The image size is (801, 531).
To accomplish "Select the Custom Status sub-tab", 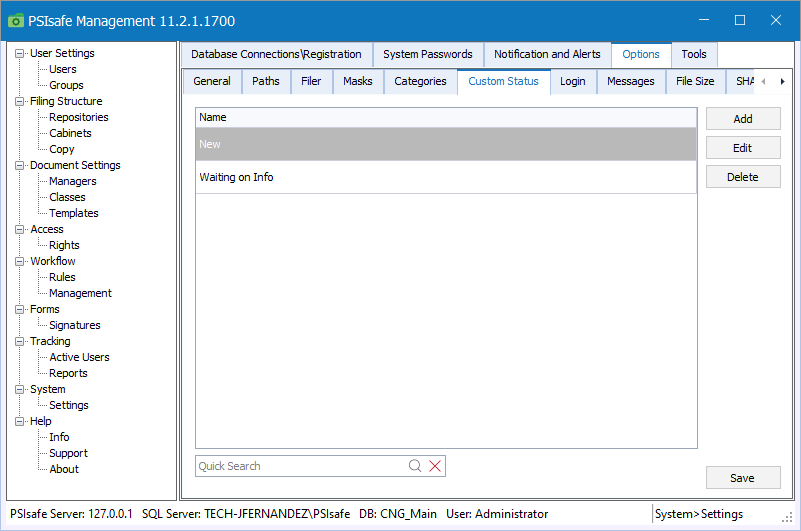I will point(503,81).
